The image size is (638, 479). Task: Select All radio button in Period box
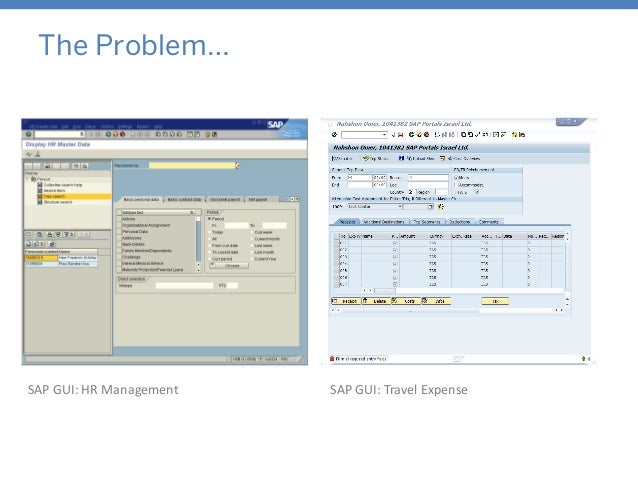pyautogui.click(x=210, y=239)
